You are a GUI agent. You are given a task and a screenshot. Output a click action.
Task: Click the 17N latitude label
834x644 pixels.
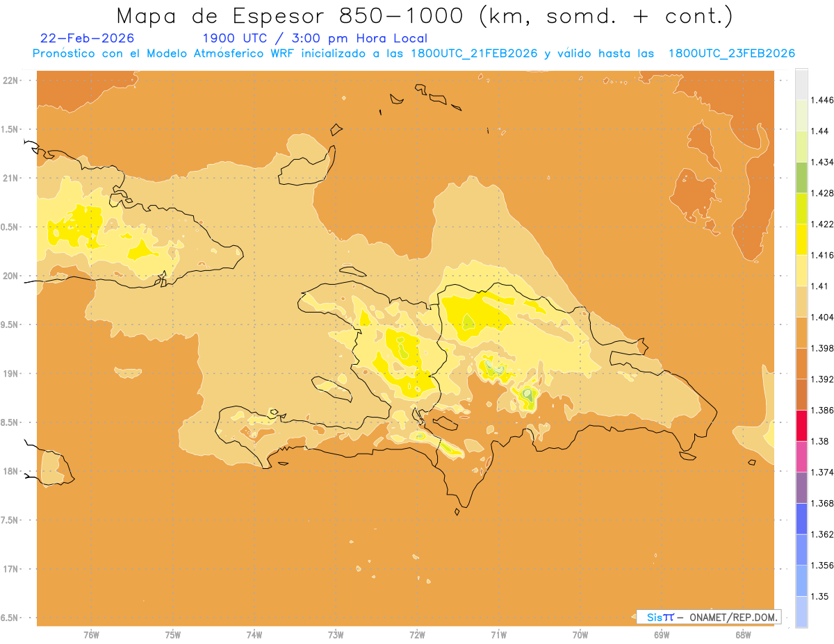pos(10,569)
